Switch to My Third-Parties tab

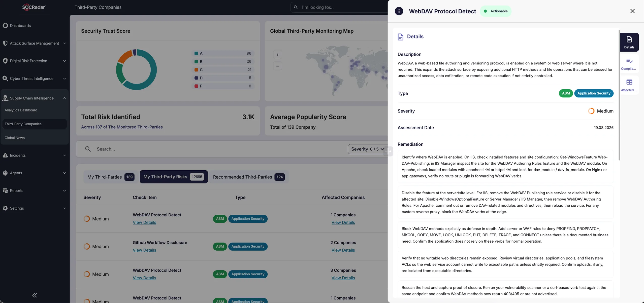(111, 177)
